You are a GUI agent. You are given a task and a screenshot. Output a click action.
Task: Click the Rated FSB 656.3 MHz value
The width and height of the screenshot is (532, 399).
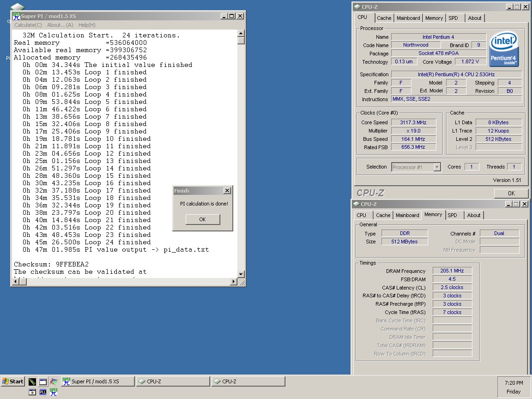(413, 147)
